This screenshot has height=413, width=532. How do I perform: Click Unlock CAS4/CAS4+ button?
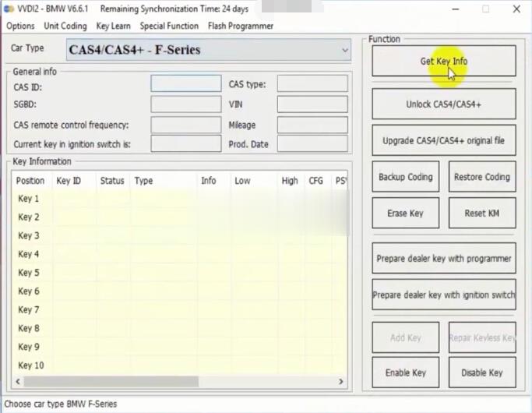[x=444, y=104]
